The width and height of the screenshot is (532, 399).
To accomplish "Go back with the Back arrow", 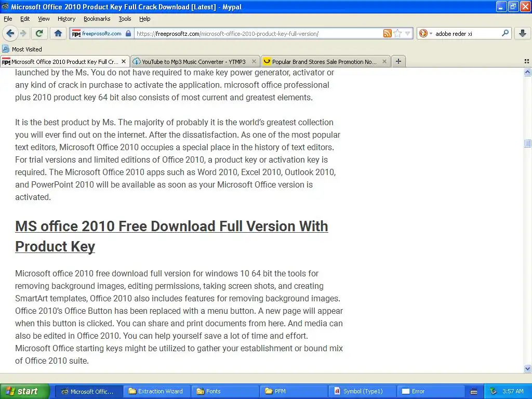I will [10, 33].
